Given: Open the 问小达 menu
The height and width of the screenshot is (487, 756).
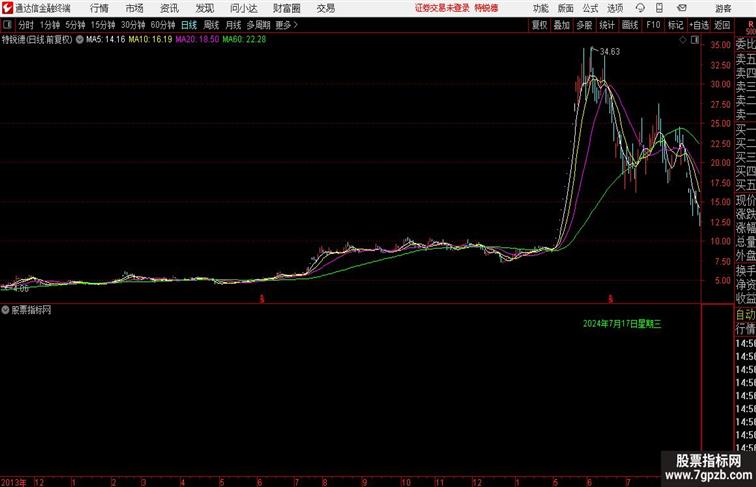Looking at the screenshot, I should (243, 8).
